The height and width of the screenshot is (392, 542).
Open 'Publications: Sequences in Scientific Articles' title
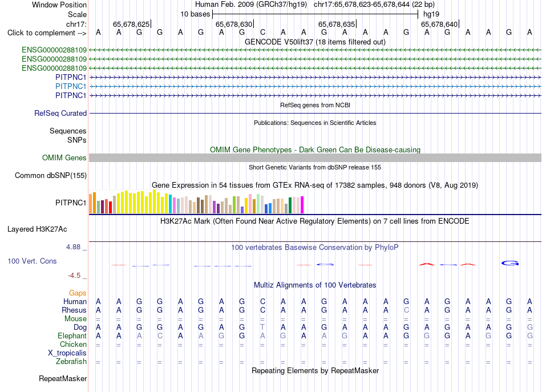pos(315,123)
